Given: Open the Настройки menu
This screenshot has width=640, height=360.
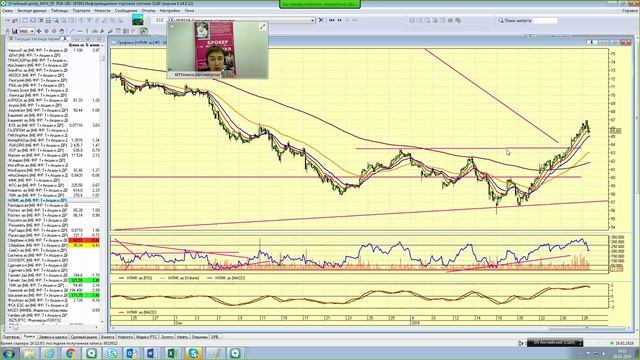Looking at the screenshot, I should point(169,11).
